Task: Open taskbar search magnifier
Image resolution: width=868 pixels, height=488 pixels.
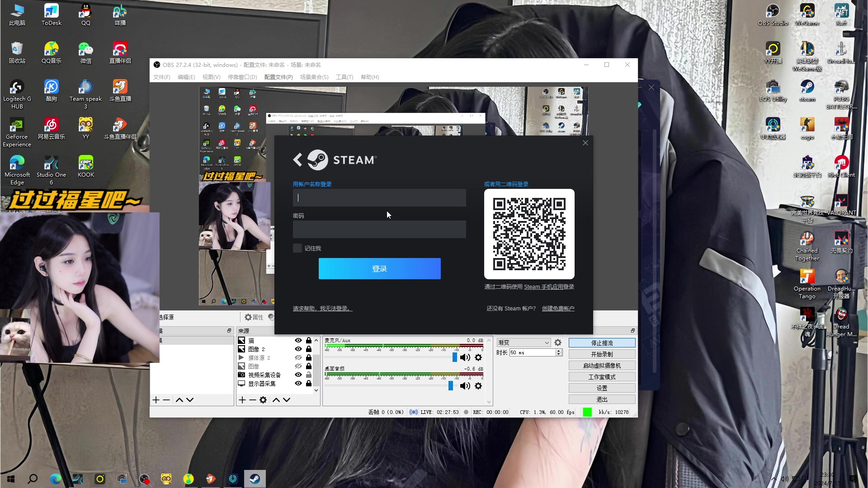Action: coord(33,479)
